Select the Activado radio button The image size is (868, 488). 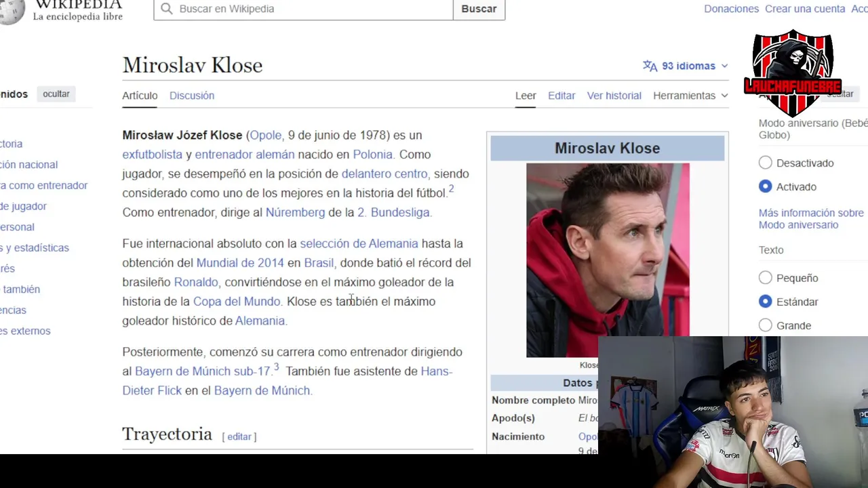click(x=766, y=186)
